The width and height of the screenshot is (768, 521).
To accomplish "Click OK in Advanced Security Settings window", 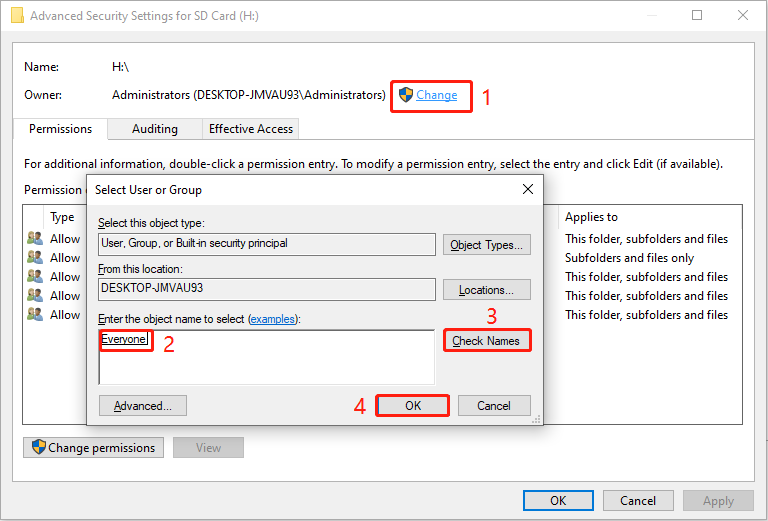I will tap(558, 500).
